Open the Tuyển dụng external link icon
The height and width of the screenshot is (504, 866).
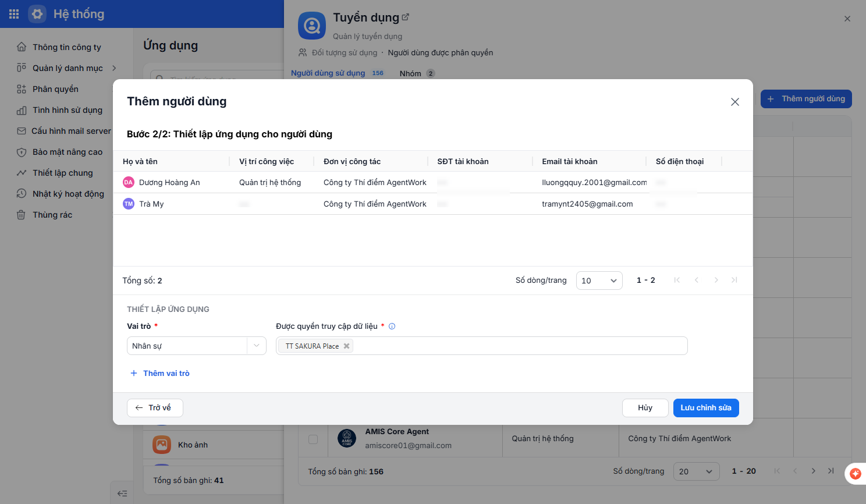click(x=406, y=17)
